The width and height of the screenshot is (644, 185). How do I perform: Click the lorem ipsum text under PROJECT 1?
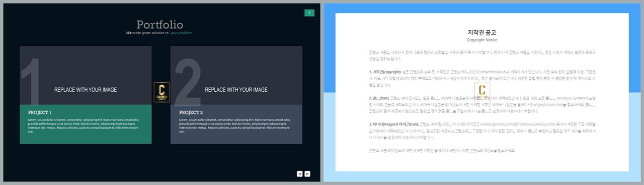(x=84, y=126)
